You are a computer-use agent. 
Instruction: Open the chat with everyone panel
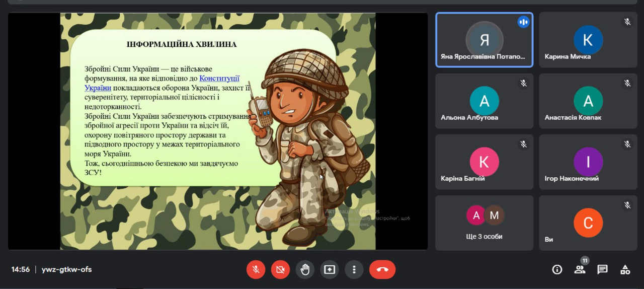tap(602, 270)
